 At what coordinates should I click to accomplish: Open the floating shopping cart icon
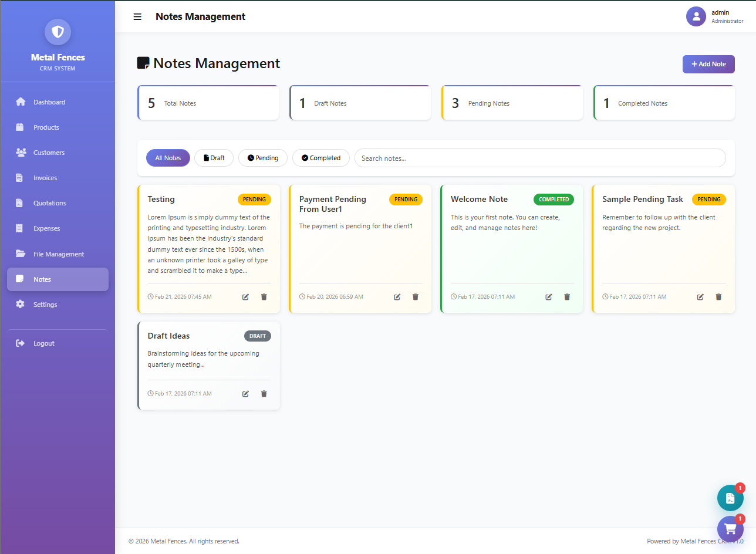click(x=730, y=529)
